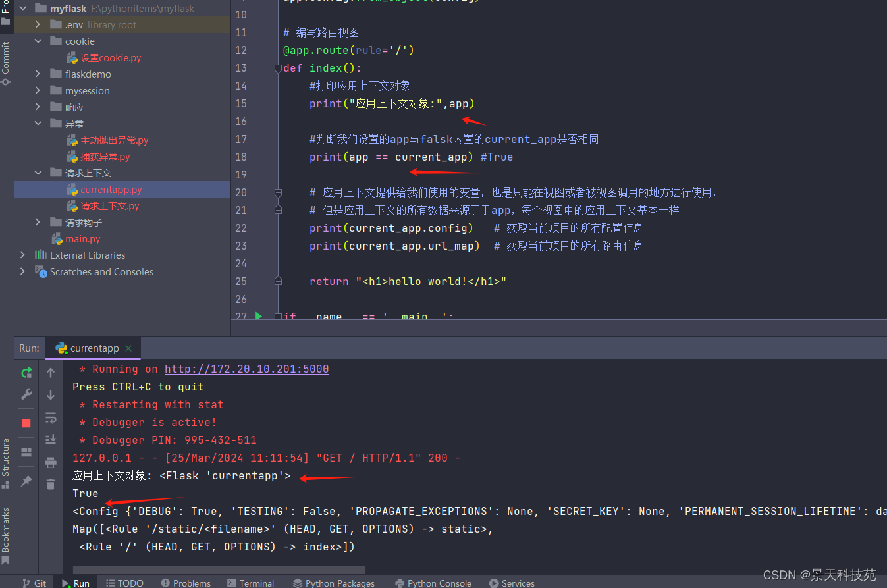887x588 pixels.
Task: Open 请求上下文.py file
Action: [110, 206]
